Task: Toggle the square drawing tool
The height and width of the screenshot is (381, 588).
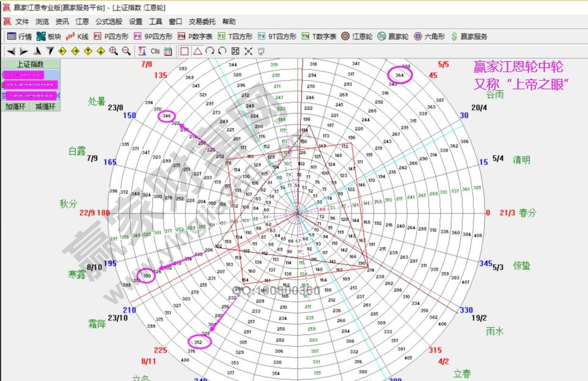Action: pos(183,51)
